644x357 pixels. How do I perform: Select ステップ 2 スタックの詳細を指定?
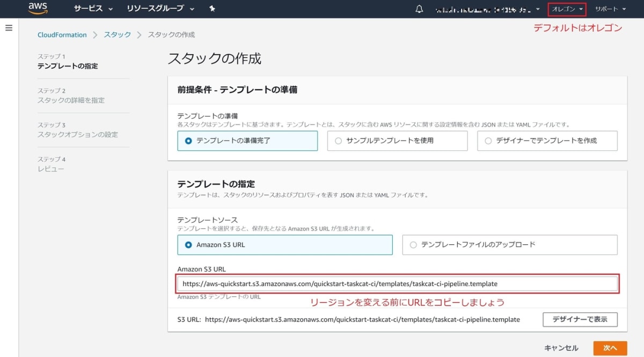pos(71,96)
